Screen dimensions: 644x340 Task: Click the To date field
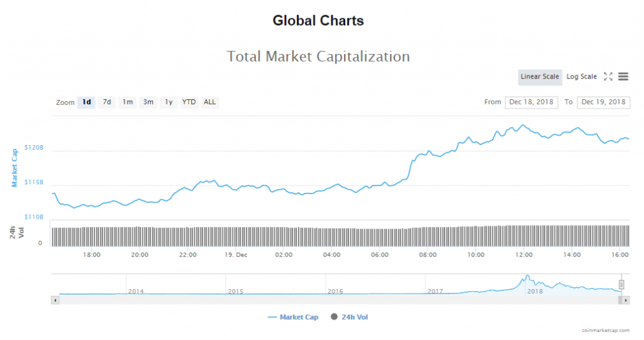click(x=604, y=102)
